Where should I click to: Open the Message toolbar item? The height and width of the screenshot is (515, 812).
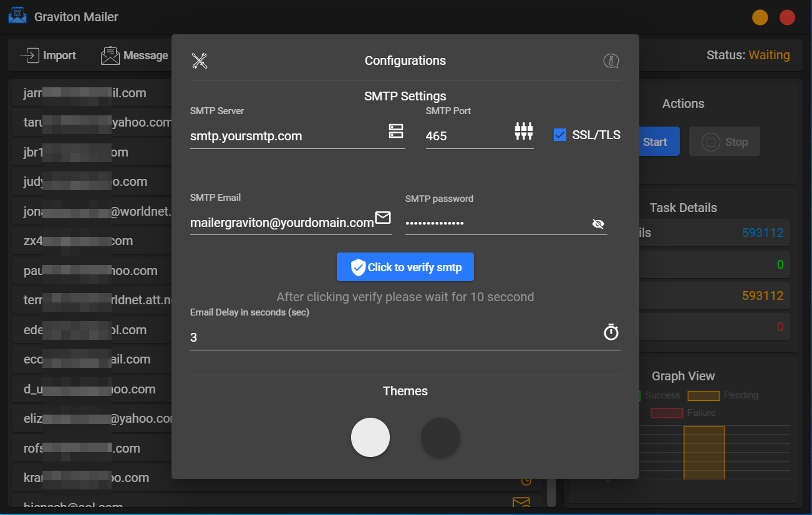pyautogui.click(x=134, y=55)
